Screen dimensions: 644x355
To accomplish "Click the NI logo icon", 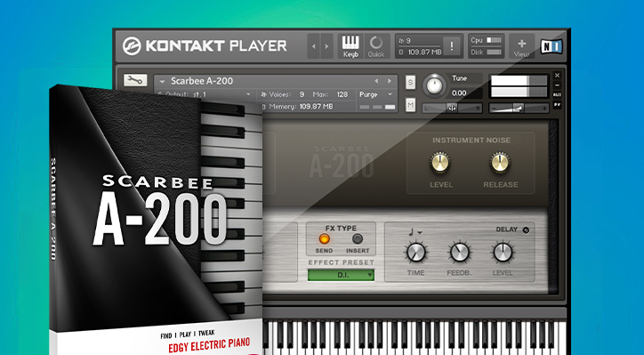I will [x=551, y=46].
